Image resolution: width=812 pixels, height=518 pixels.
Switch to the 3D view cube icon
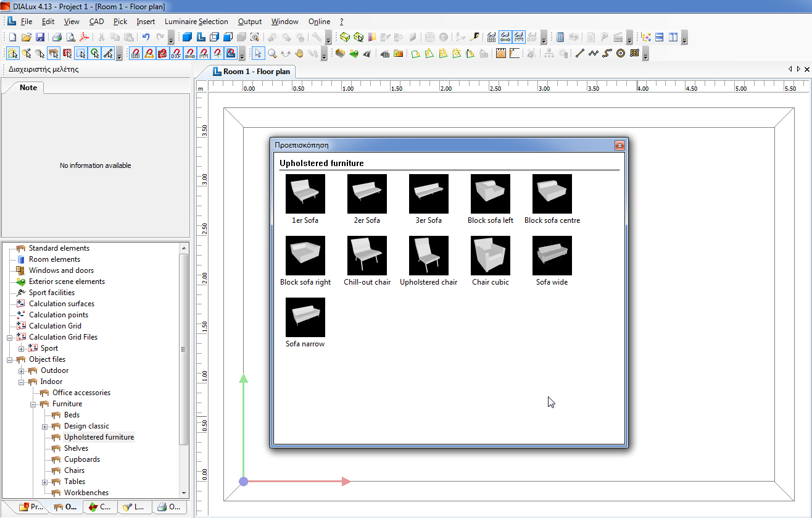pyautogui.click(x=187, y=37)
